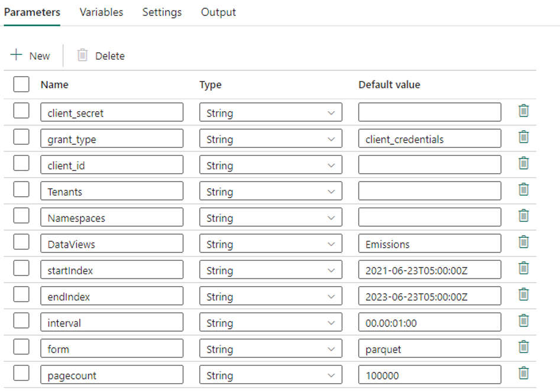560x392 pixels.
Task: Go to the Settings tab
Action: click(x=162, y=12)
